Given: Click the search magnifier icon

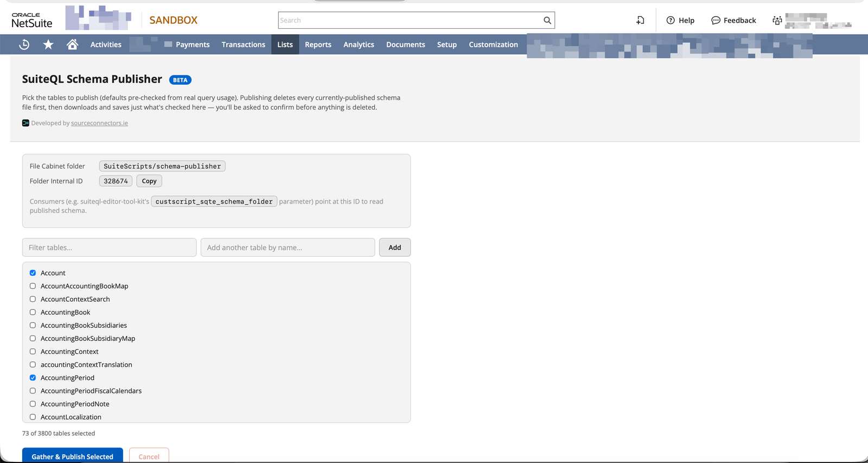Looking at the screenshot, I should pos(547,21).
